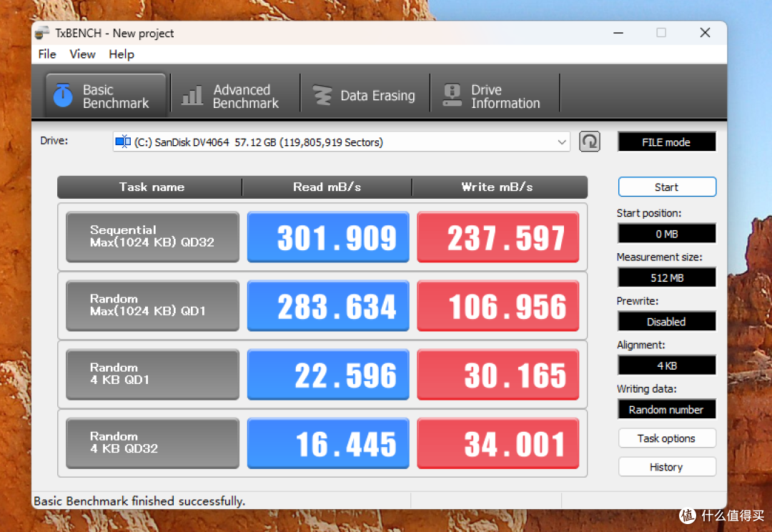Click the Drive Information icon
This screenshot has height=532, width=772.
click(x=452, y=95)
